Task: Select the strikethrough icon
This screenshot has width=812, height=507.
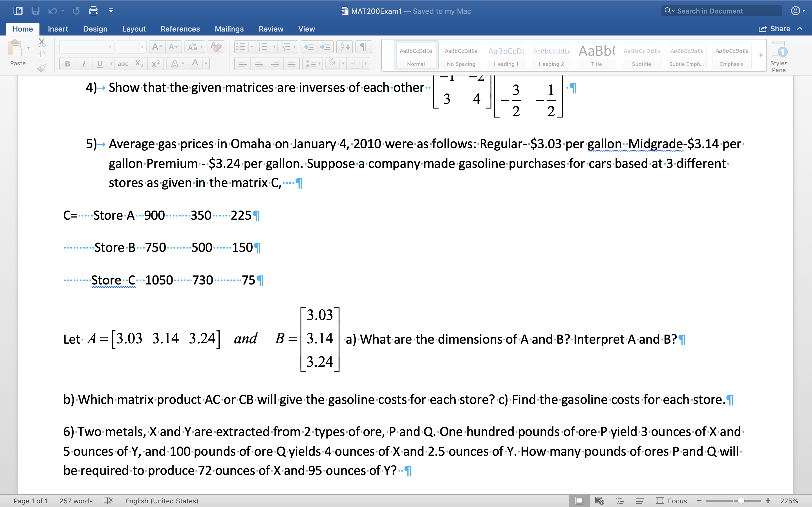Action: click(x=123, y=64)
